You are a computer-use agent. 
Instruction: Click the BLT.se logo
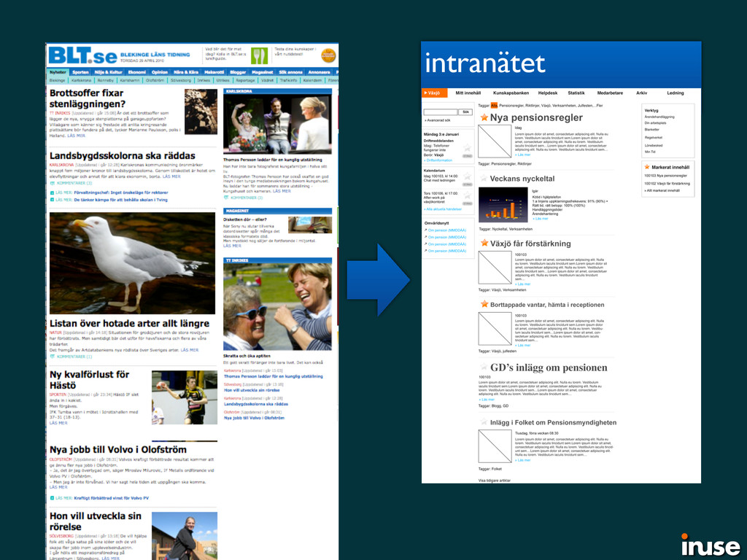(x=83, y=55)
